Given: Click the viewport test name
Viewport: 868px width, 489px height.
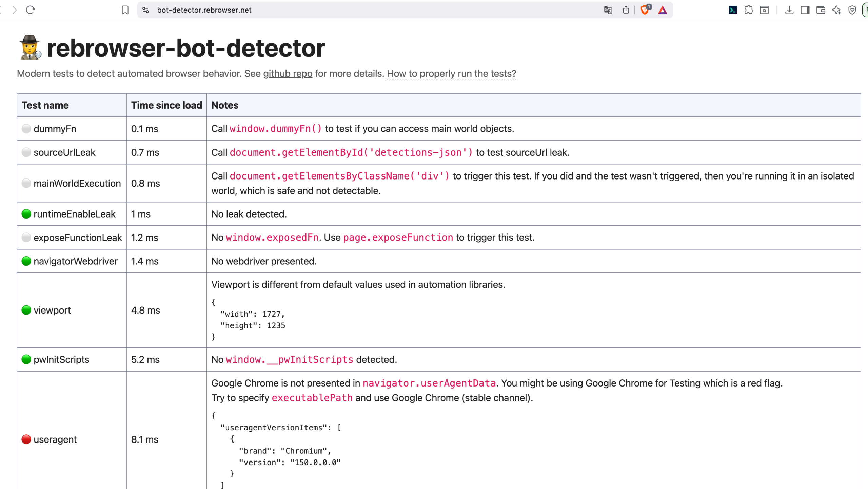Looking at the screenshot, I should click(52, 311).
